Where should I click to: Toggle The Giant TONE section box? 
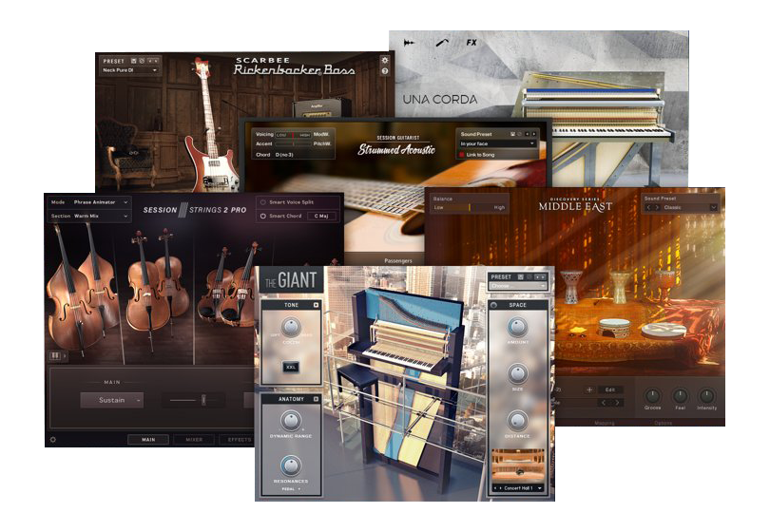(316, 305)
